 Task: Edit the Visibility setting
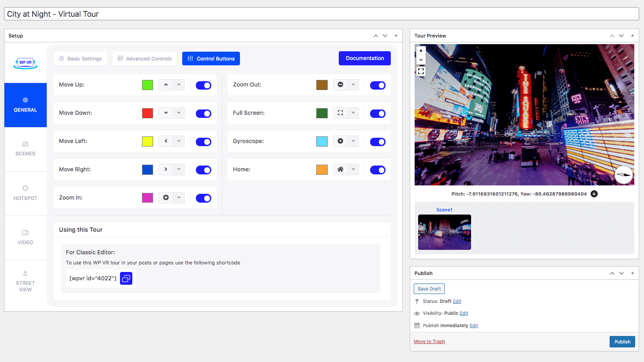click(464, 313)
